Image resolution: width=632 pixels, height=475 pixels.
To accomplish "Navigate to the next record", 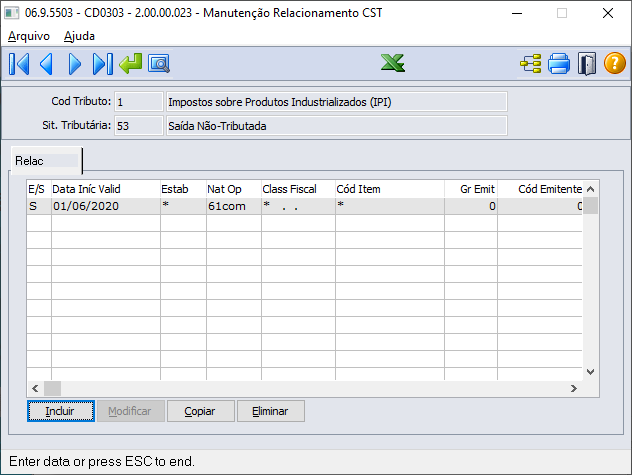I will tap(74, 64).
